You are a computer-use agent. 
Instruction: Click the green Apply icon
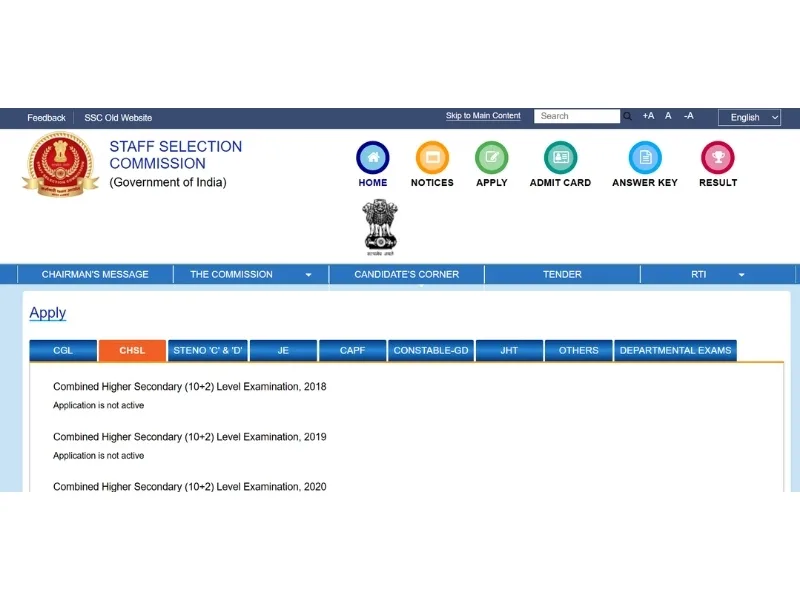point(491,158)
